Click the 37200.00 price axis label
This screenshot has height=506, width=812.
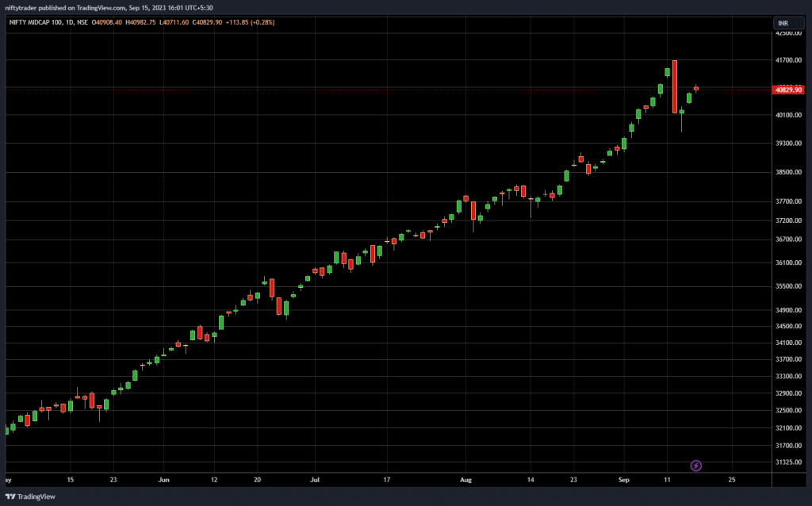[x=788, y=220]
